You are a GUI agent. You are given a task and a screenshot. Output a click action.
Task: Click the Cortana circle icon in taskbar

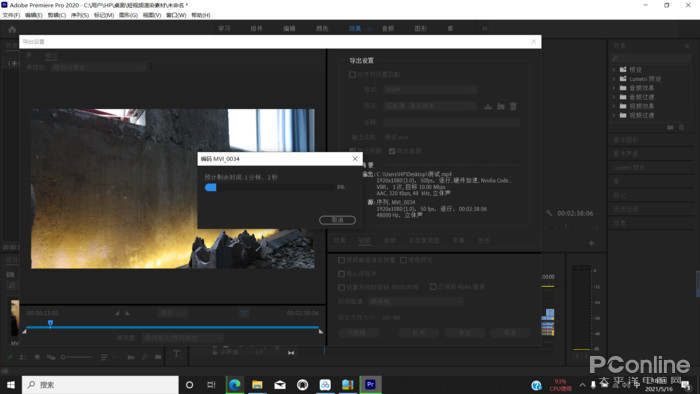tap(189, 385)
